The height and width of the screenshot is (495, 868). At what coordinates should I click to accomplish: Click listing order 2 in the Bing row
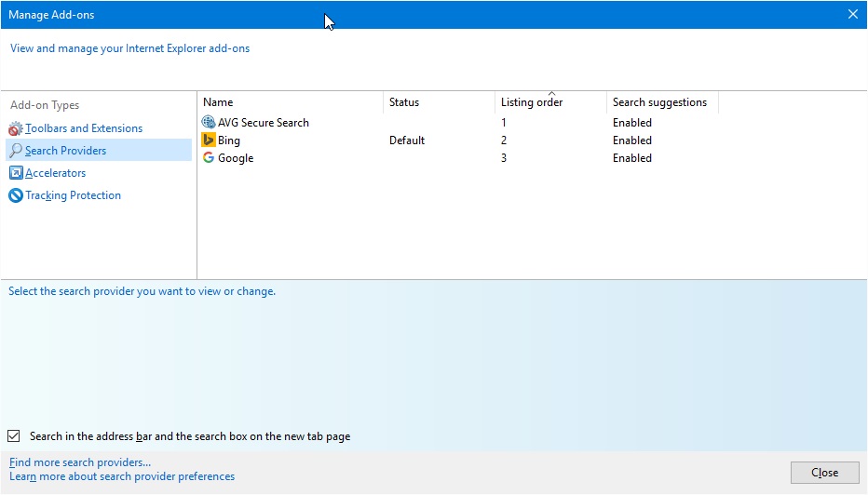(x=504, y=140)
